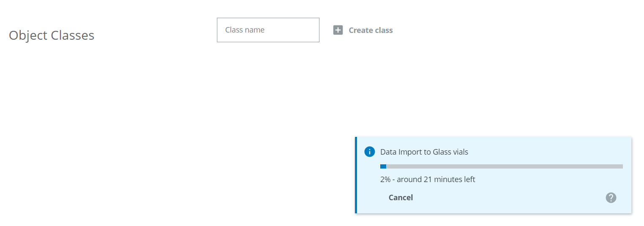
Task: Click the filled blue part of progress bar
Action: [383, 166]
